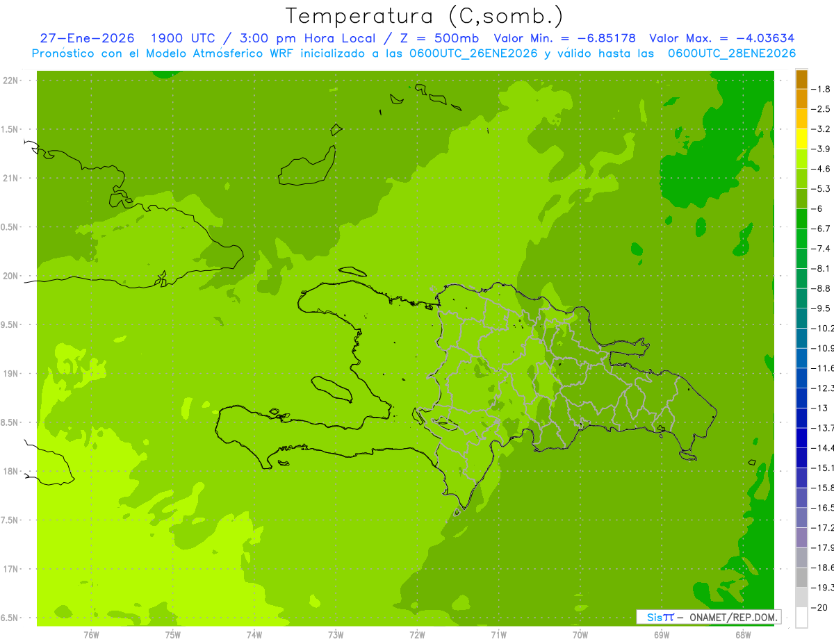Click the "Temperatura (C,somb.)" chart title
The image size is (834, 644).
coord(425,16)
